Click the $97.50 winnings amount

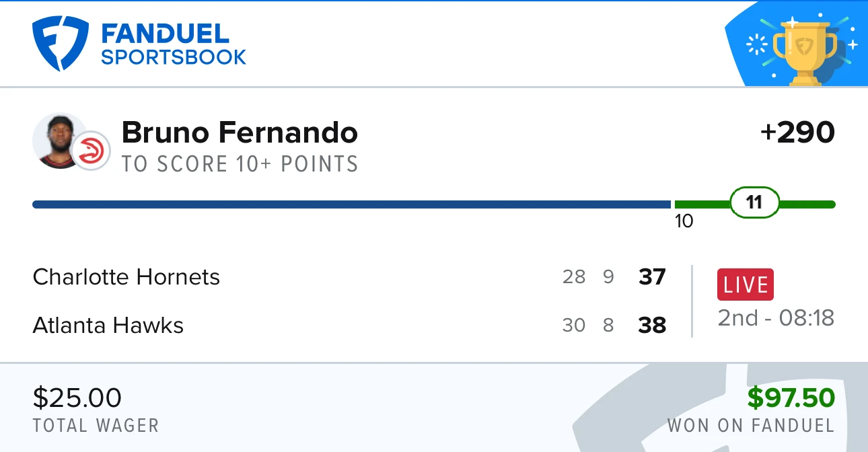click(791, 398)
